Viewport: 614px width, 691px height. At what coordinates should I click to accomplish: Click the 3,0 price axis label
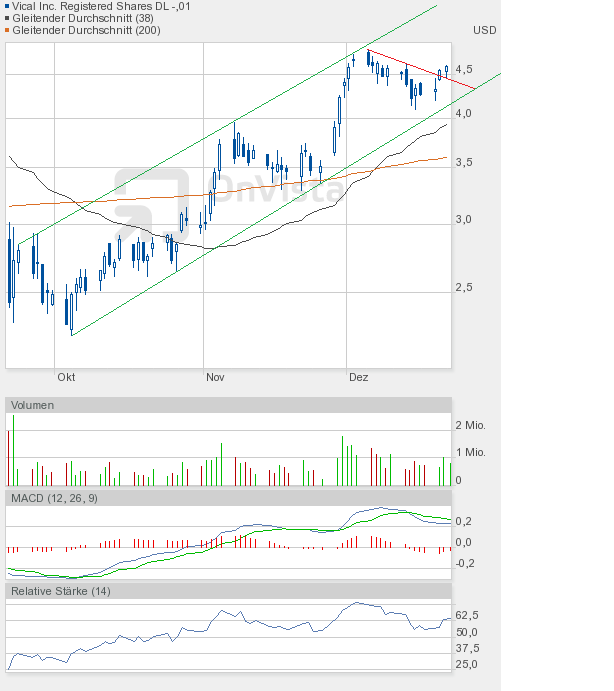point(464,219)
